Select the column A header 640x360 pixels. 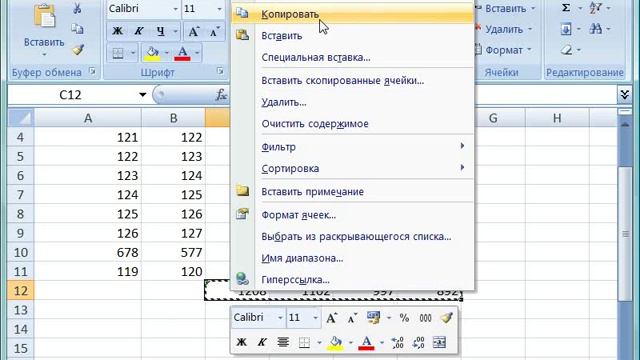tap(88, 118)
